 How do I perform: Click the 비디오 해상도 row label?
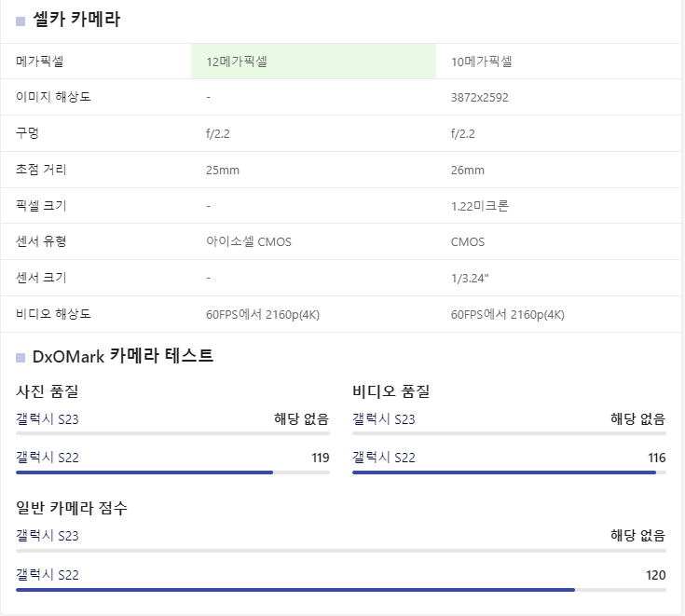click(x=53, y=314)
